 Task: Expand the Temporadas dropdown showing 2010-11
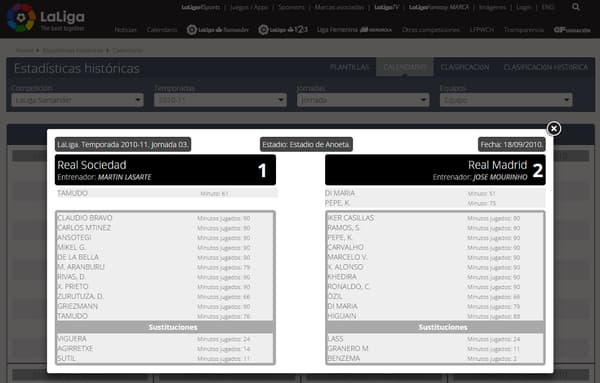[220, 100]
